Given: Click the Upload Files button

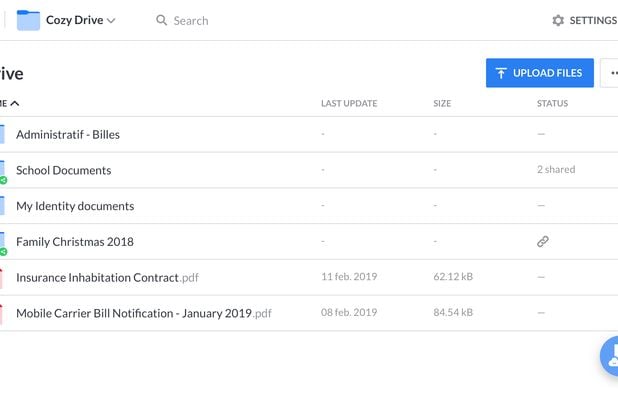Looking at the screenshot, I should pyautogui.click(x=540, y=73).
